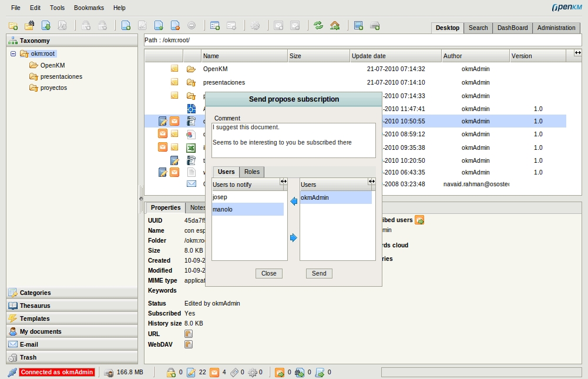Screen dimensions: 588x379
Task: Select manolo in Users to notify
Action: (x=248, y=209)
